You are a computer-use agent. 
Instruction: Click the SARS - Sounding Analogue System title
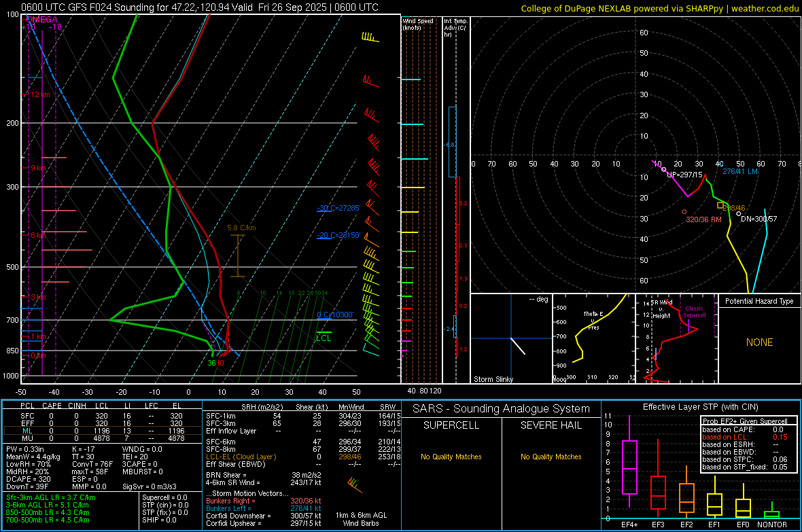(x=502, y=409)
